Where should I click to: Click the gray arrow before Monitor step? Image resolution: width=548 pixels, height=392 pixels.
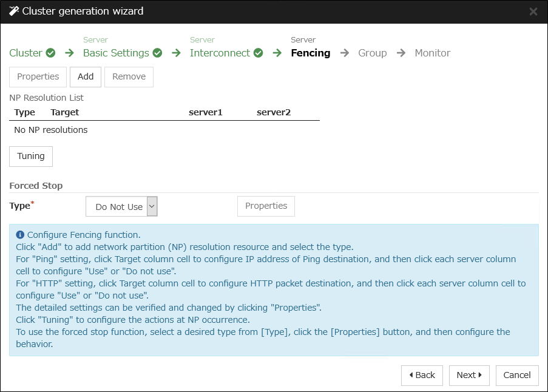(x=401, y=53)
